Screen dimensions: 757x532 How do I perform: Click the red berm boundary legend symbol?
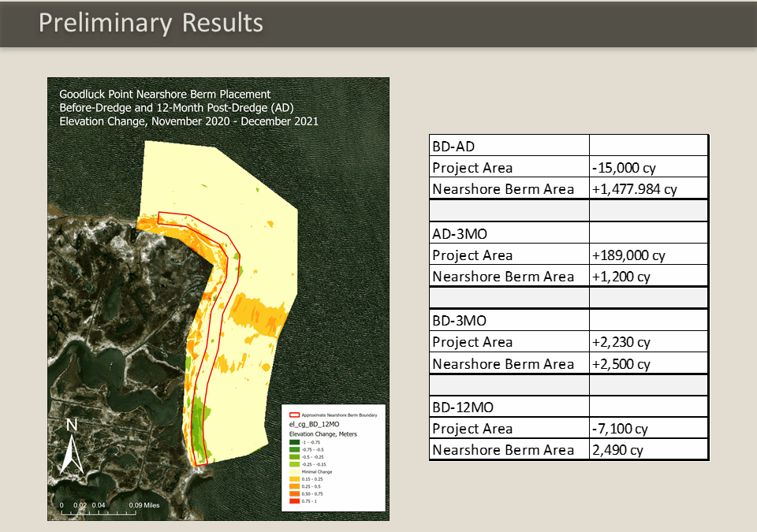[x=296, y=415]
